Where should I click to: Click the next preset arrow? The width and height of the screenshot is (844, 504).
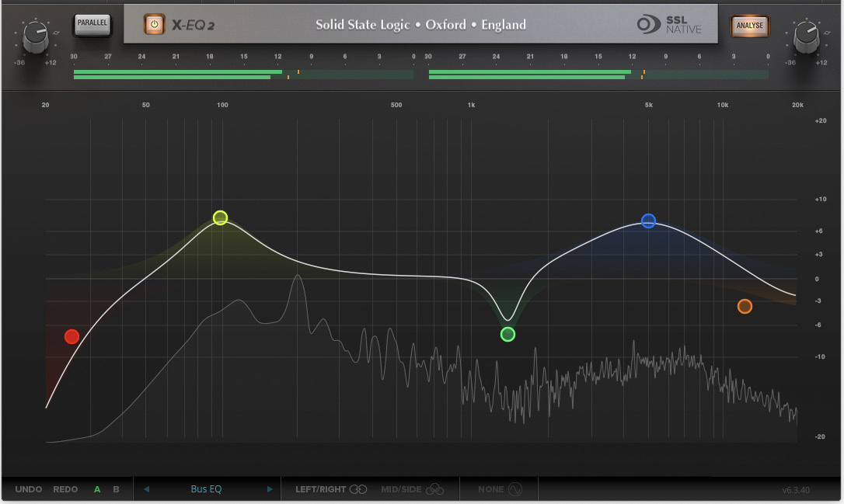click(x=270, y=488)
